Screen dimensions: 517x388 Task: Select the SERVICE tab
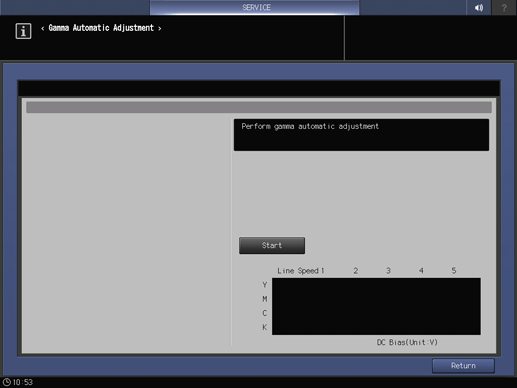255,7
